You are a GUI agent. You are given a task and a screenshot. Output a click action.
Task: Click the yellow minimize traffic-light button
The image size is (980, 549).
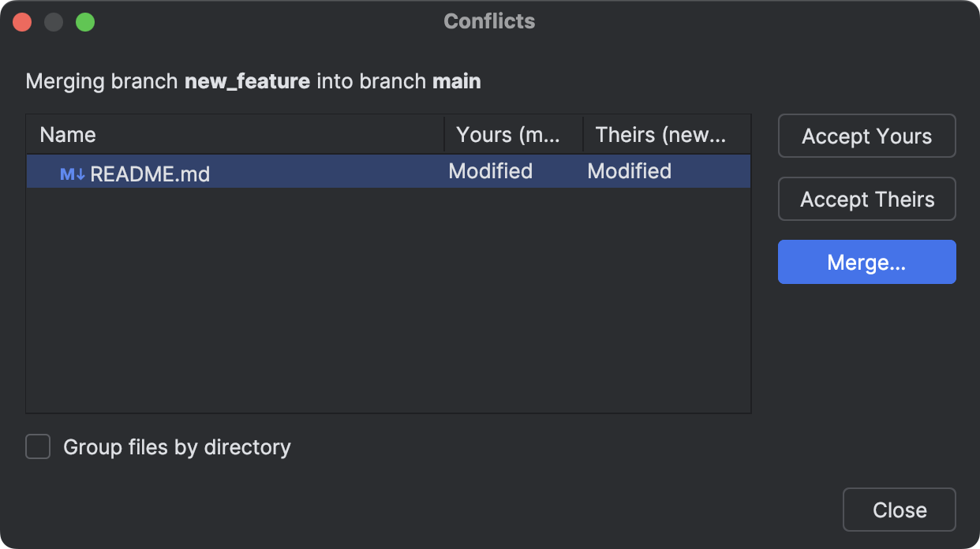coord(54,21)
